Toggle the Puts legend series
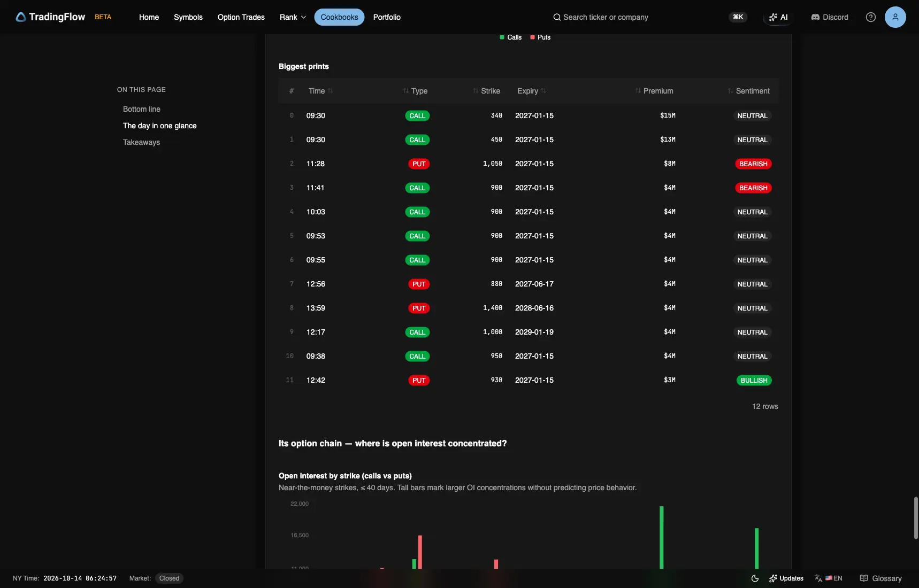 [540, 37]
